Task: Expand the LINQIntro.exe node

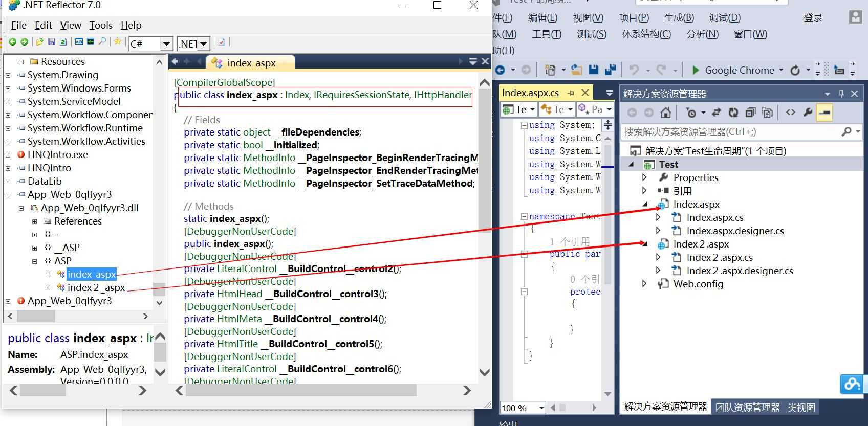Action: coord(8,154)
